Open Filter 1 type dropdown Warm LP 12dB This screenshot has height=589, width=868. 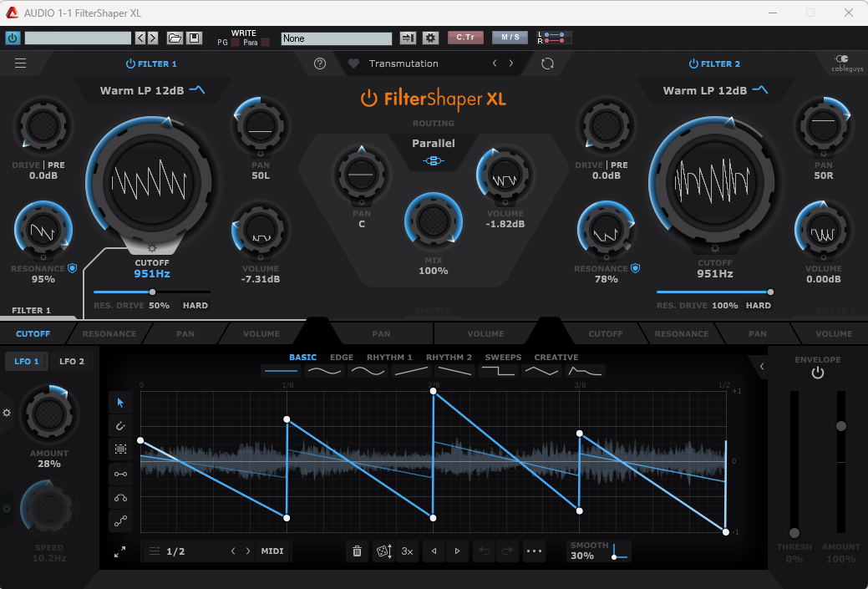point(152,91)
